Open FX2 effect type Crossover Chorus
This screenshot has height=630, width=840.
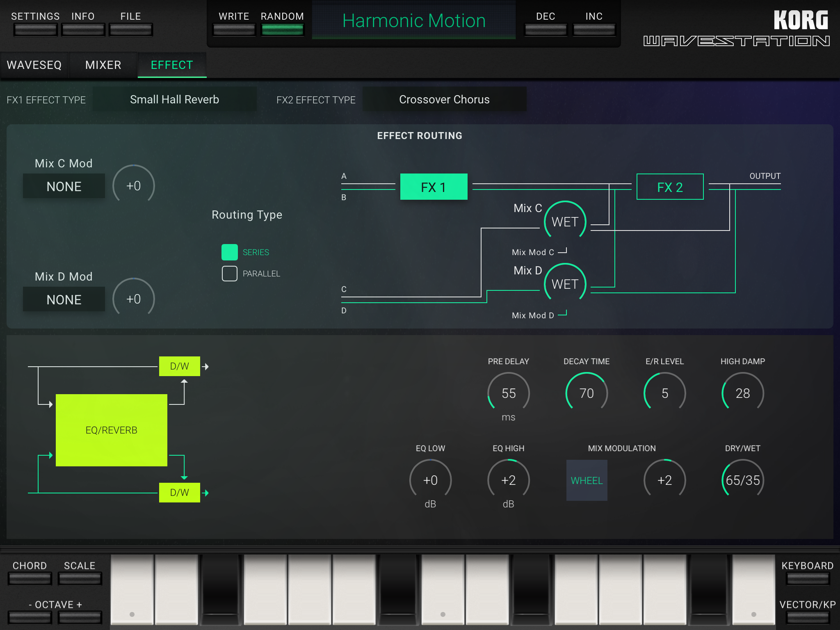(x=445, y=99)
